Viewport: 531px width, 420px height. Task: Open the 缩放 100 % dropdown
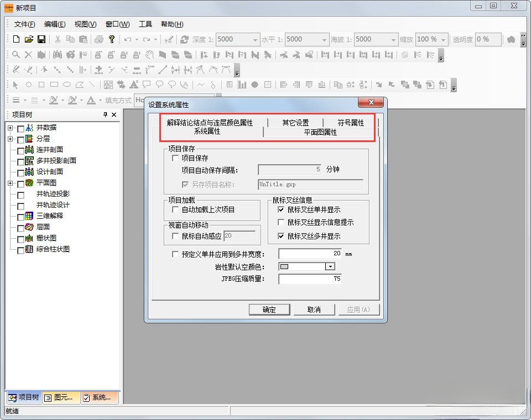point(444,40)
